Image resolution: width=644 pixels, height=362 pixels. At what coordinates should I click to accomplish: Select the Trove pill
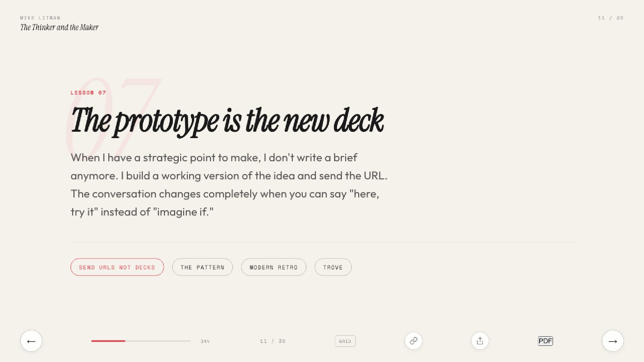coord(333,267)
